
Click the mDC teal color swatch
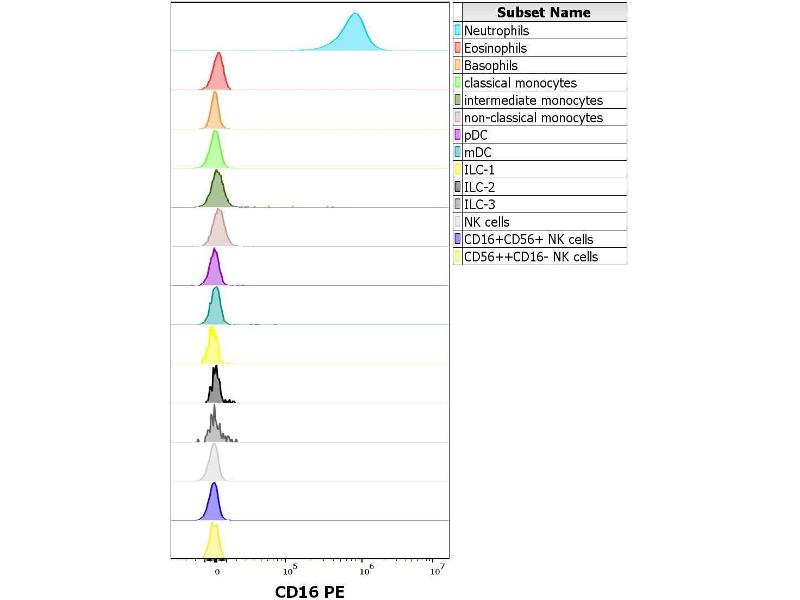pyautogui.click(x=458, y=152)
